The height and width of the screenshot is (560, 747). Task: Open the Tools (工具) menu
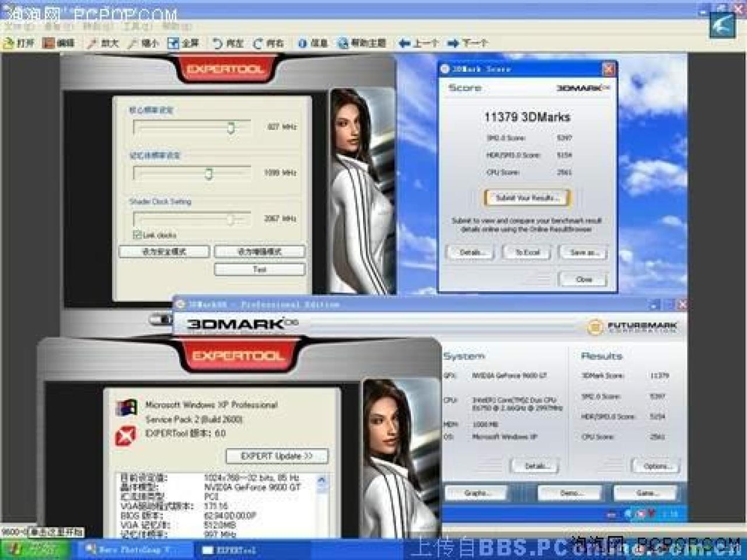[137, 26]
